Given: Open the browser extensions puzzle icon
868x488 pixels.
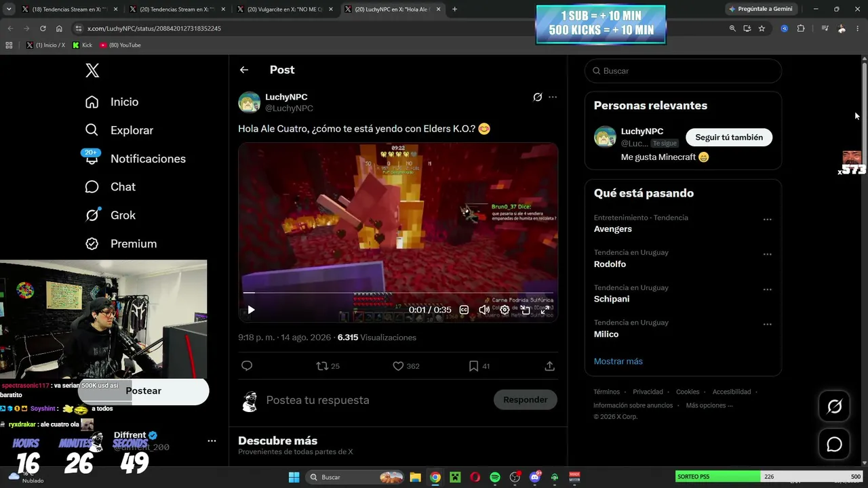Looking at the screenshot, I should [x=801, y=28].
